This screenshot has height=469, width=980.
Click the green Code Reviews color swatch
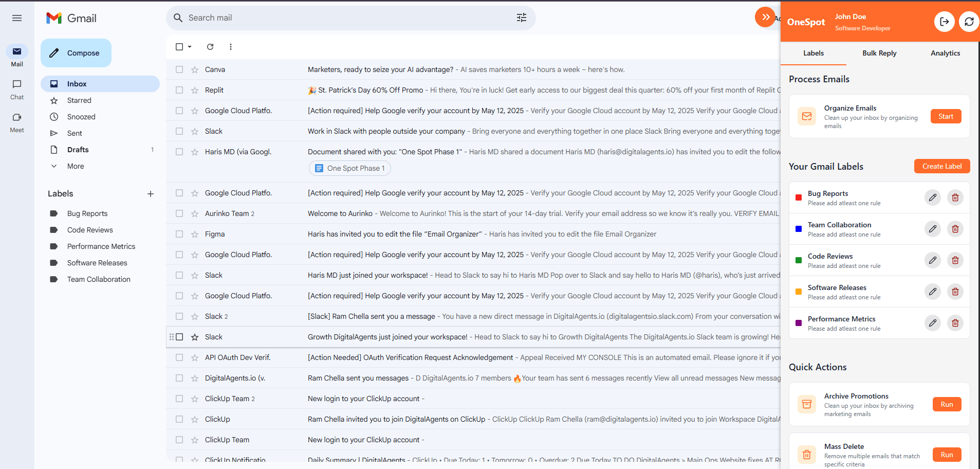pyautogui.click(x=799, y=260)
